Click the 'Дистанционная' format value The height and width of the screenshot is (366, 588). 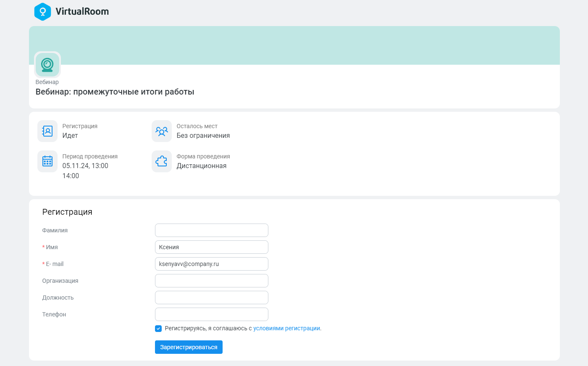point(202,166)
